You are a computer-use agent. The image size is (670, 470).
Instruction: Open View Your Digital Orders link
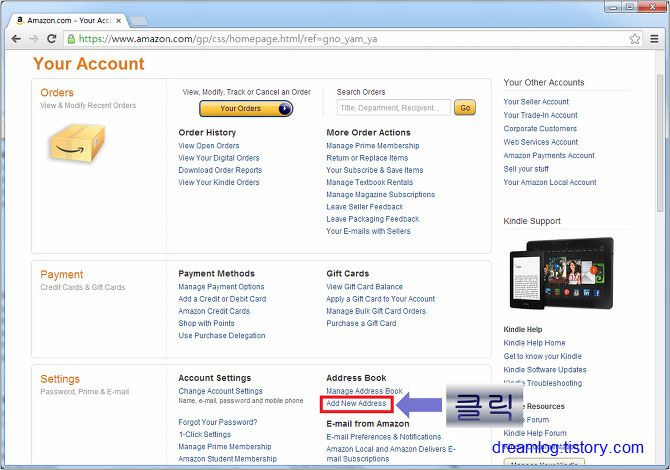coord(219,158)
